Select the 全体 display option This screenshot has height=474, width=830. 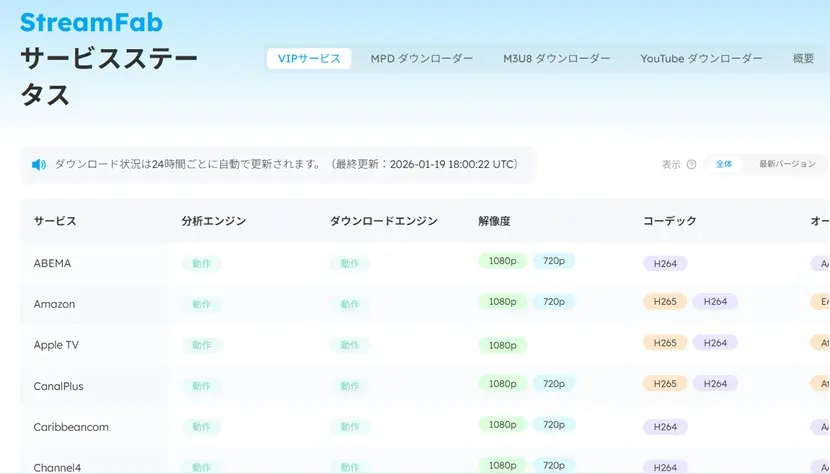[x=724, y=164]
